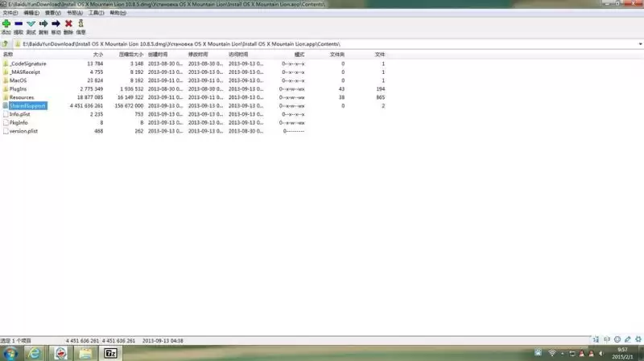
Task: Click the Test checkmark arrow icon
Action: click(31, 24)
